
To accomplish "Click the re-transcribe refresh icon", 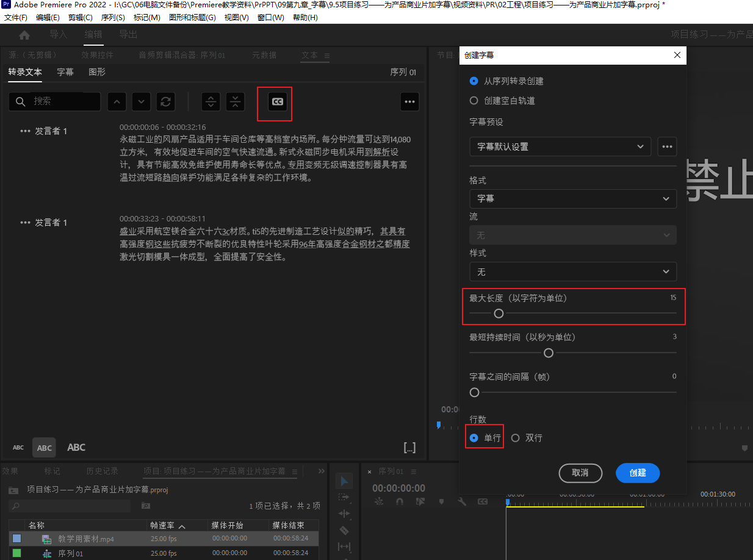I will [x=165, y=102].
